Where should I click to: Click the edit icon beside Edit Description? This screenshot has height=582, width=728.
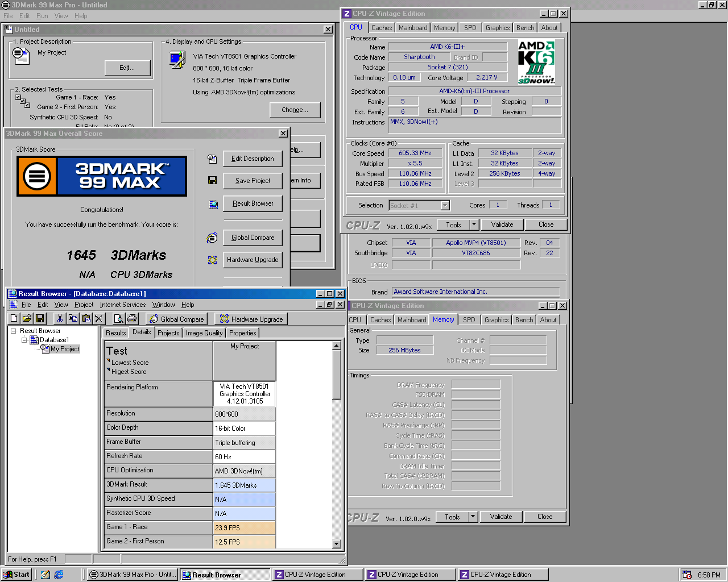click(212, 159)
